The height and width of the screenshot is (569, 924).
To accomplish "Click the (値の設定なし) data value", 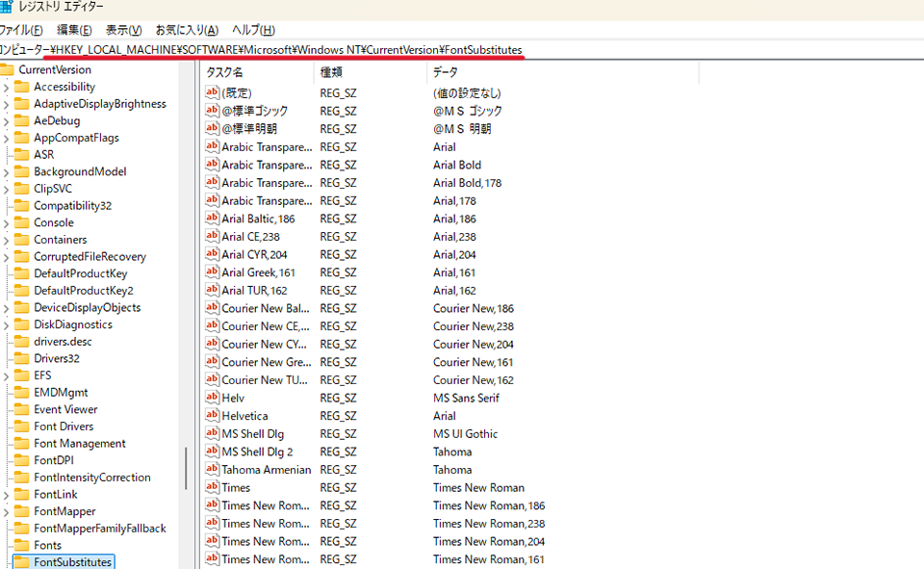I will (x=467, y=93).
